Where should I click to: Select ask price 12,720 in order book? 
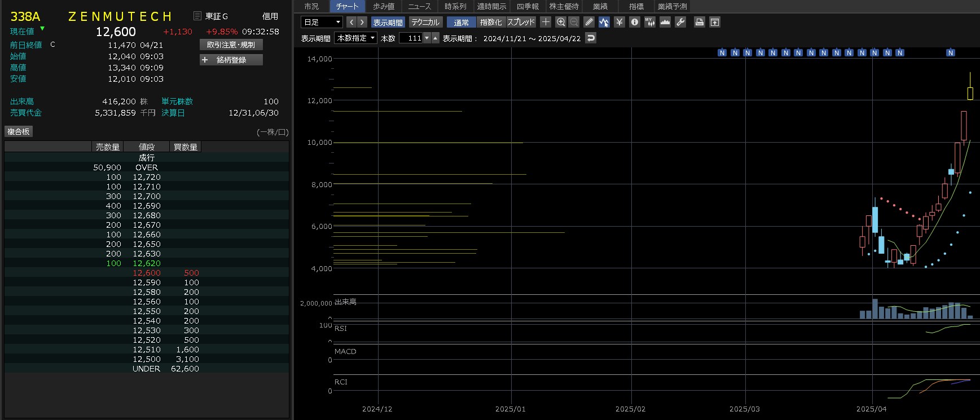click(147, 177)
